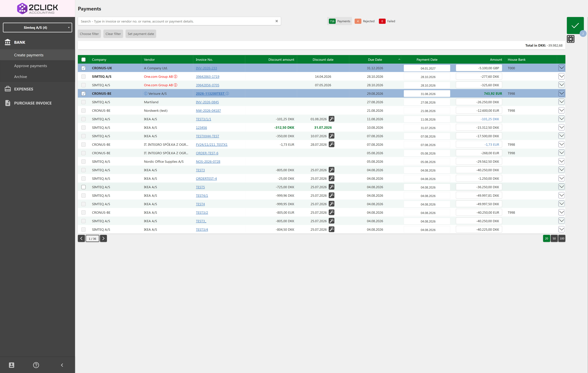Collapse the sidebar with the left arrow
The width and height of the screenshot is (588, 373).
click(x=62, y=365)
